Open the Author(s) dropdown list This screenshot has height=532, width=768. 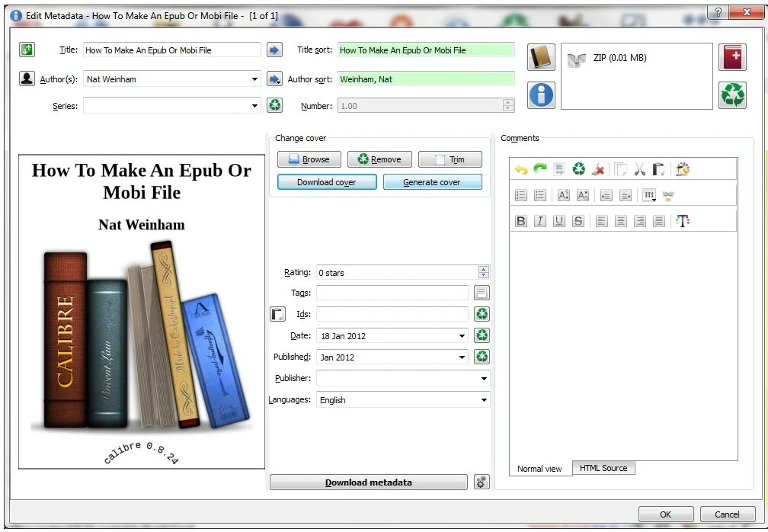254,79
